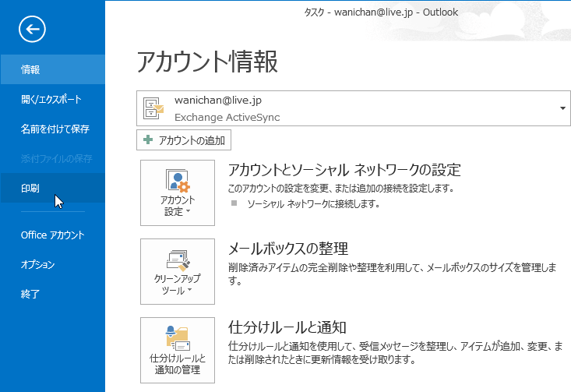This screenshot has width=571, height=392.
Task: Click the account mailbox cabinet icon
Action: coord(153,108)
